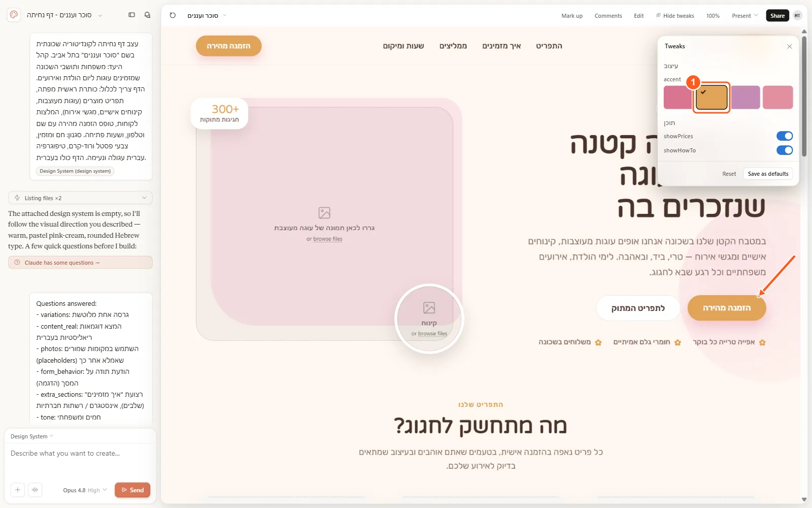Open the 100% zoom menu
812x508 pixels.
click(x=713, y=16)
